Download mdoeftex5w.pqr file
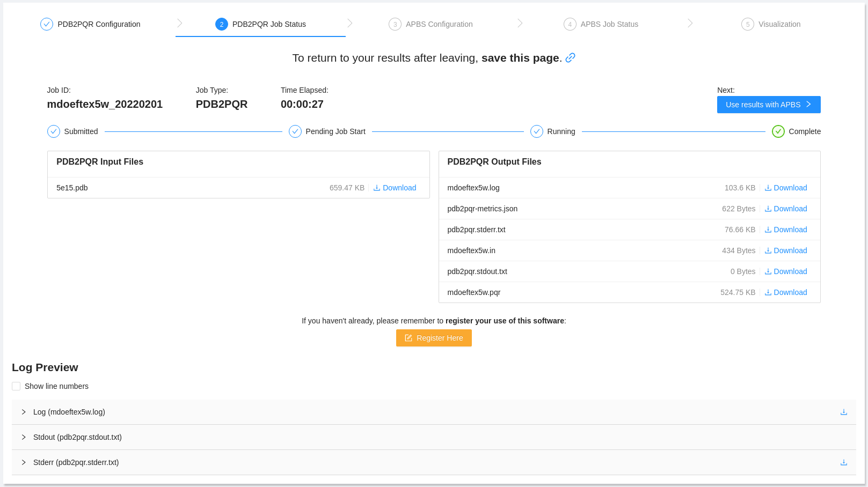 (x=786, y=292)
